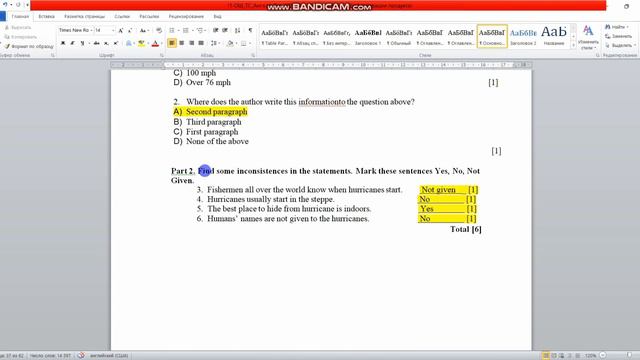This screenshot has height=360, width=640.
Task: Open the Paragraph dialog launcher
Action: click(253, 55)
